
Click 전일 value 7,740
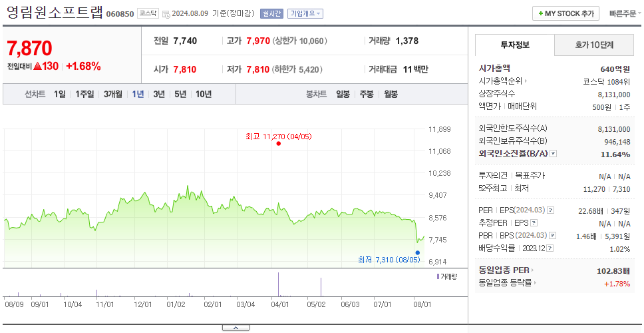[185, 41]
